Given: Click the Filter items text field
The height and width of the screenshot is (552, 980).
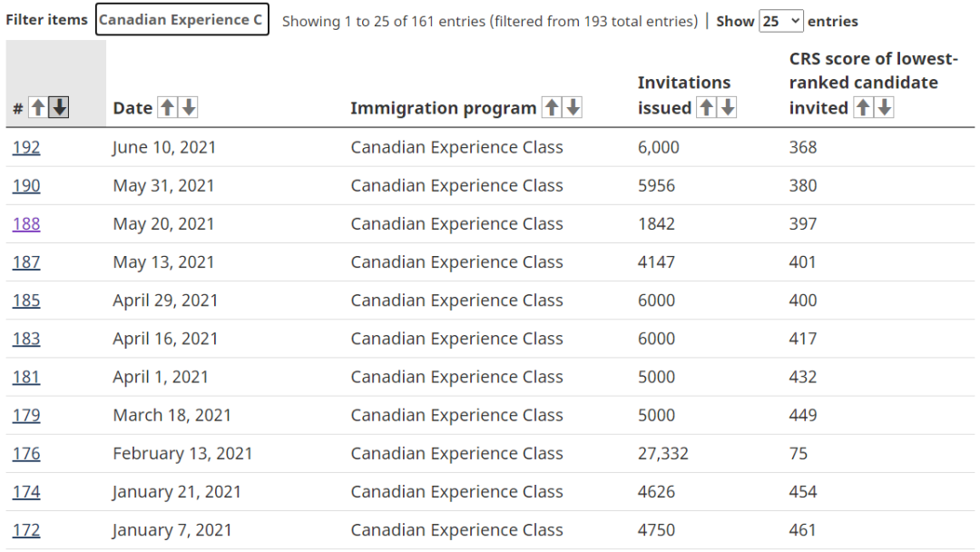Looking at the screenshot, I should point(182,19).
